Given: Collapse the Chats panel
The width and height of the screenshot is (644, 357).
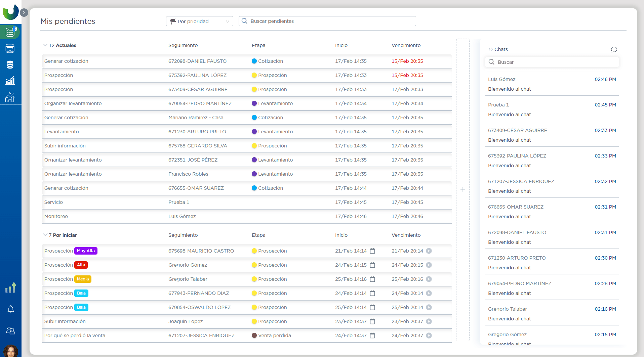Looking at the screenshot, I should coord(490,49).
